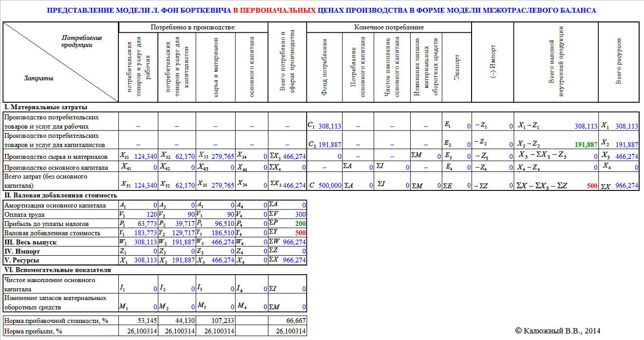Click cell V1 with value 120
Screen dimensions: 644x340
(x=138, y=214)
